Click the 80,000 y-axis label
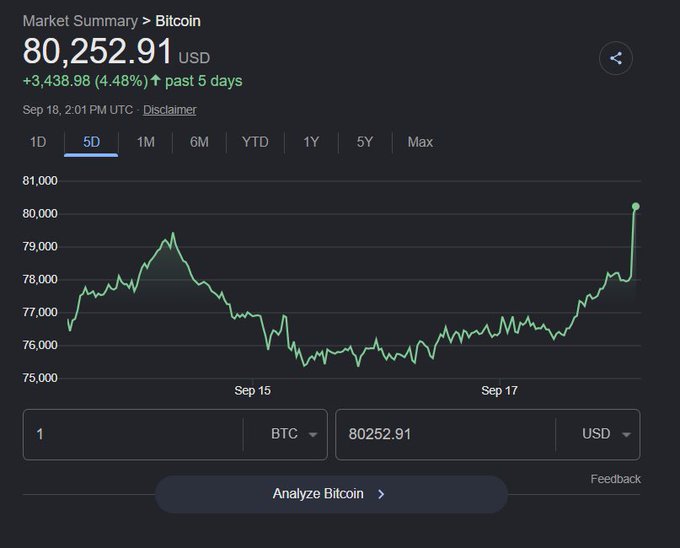The height and width of the screenshot is (548, 680). click(x=40, y=214)
